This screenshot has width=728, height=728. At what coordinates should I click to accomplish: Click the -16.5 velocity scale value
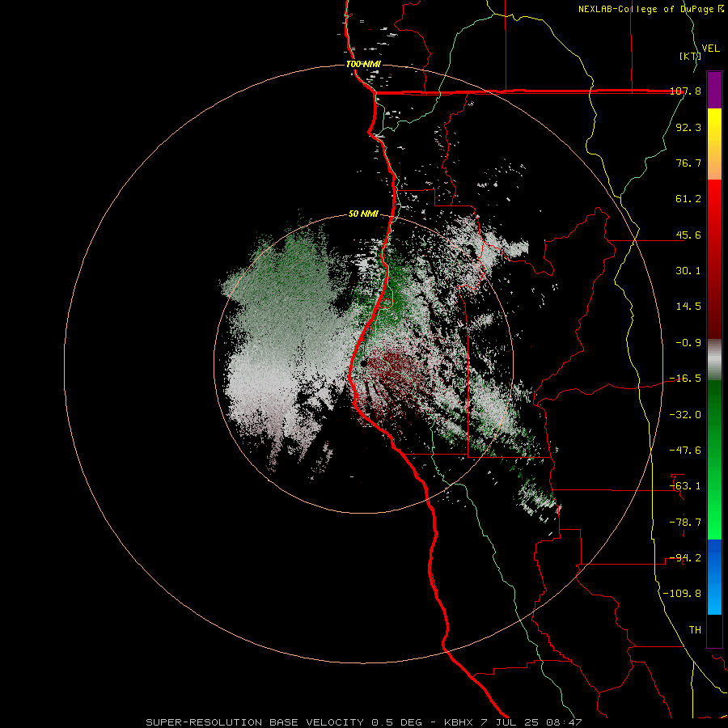point(685,379)
